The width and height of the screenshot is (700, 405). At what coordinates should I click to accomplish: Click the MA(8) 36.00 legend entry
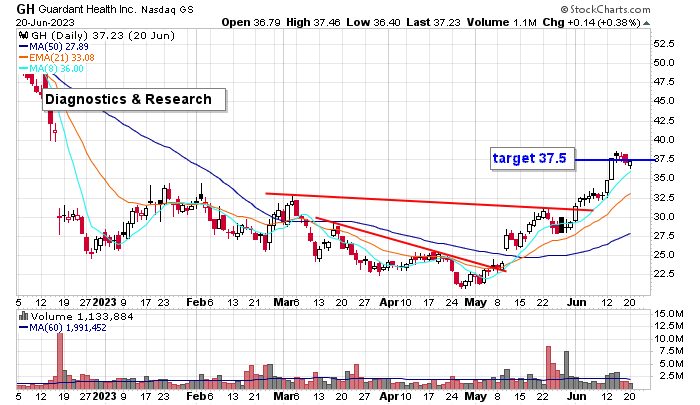tap(51, 68)
